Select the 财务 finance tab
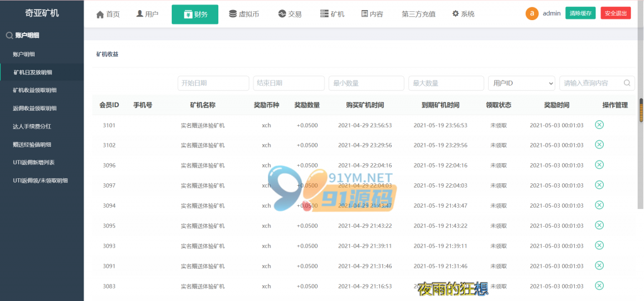Viewport: 644px width, 301px height. (195, 14)
